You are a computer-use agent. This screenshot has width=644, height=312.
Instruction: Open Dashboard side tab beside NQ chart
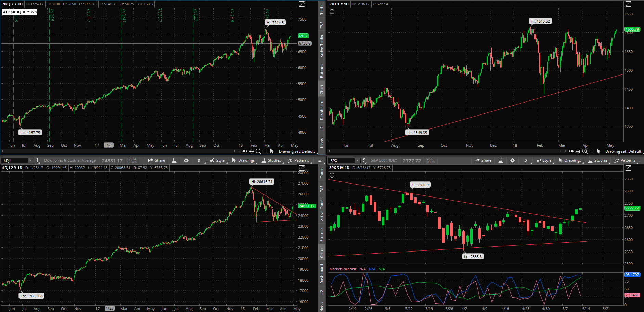(322, 110)
